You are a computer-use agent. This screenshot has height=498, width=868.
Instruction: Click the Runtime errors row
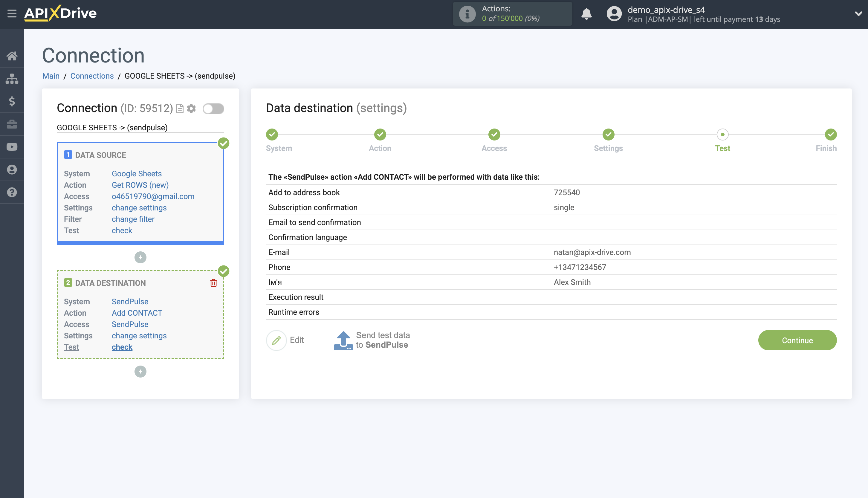[551, 312]
